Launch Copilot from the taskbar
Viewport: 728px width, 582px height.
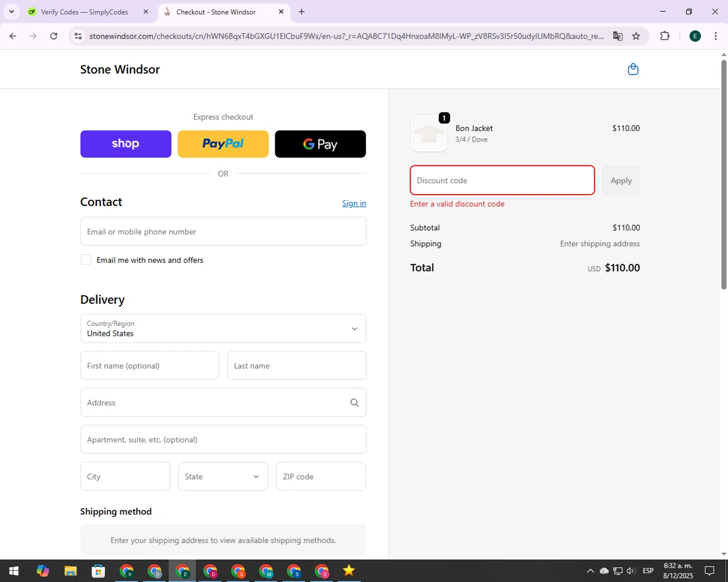click(x=43, y=571)
